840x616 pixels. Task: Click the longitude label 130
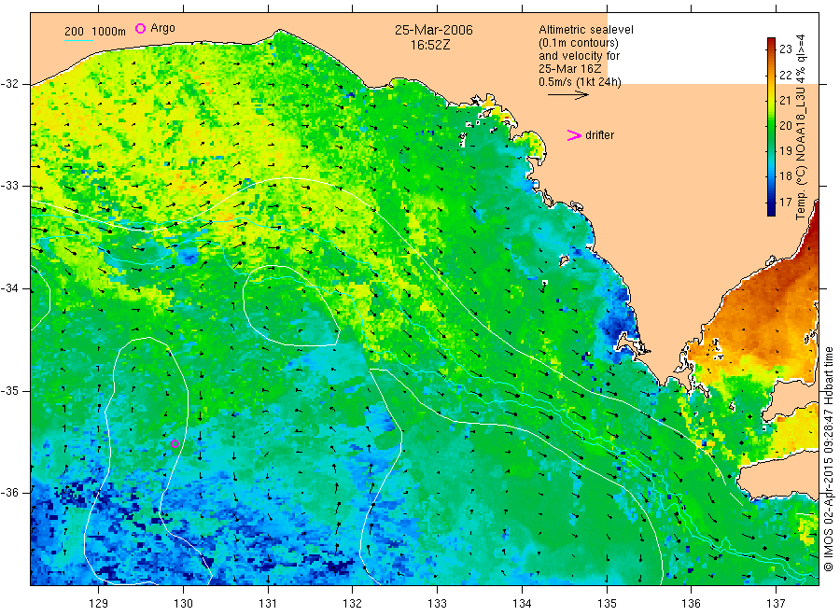183,604
